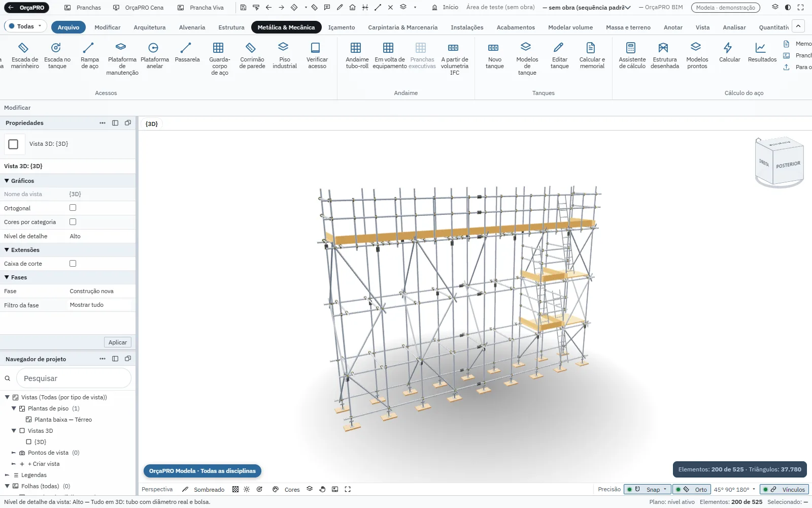This screenshot has width=812, height=508.
Task: Open the Arquivo button
Action: (68, 27)
